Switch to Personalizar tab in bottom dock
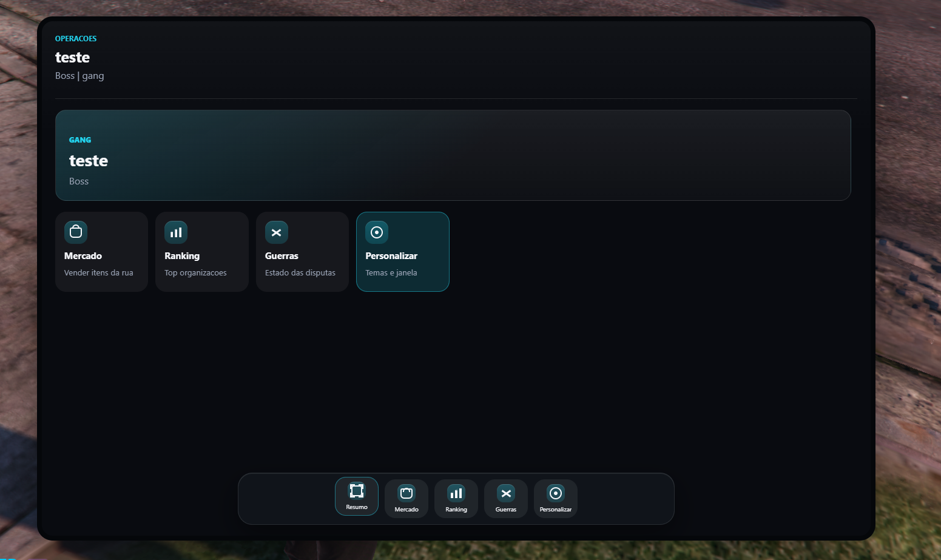The height and width of the screenshot is (560, 941). coord(556,499)
